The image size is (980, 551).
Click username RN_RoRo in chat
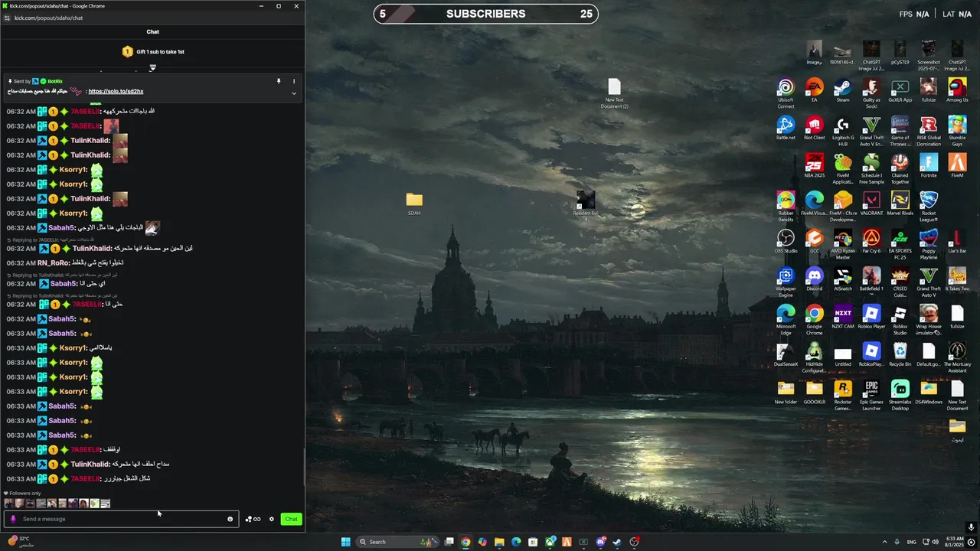pos(53,263)
